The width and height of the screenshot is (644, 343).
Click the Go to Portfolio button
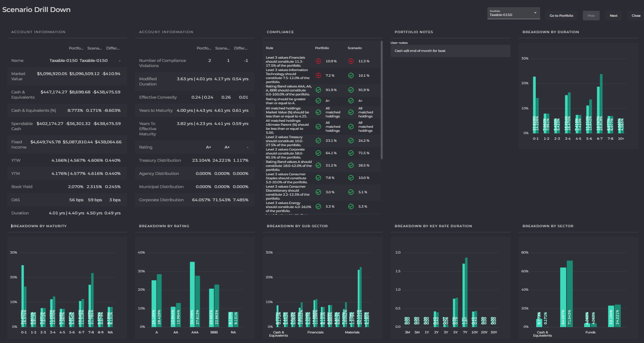(x=561, y=16)
